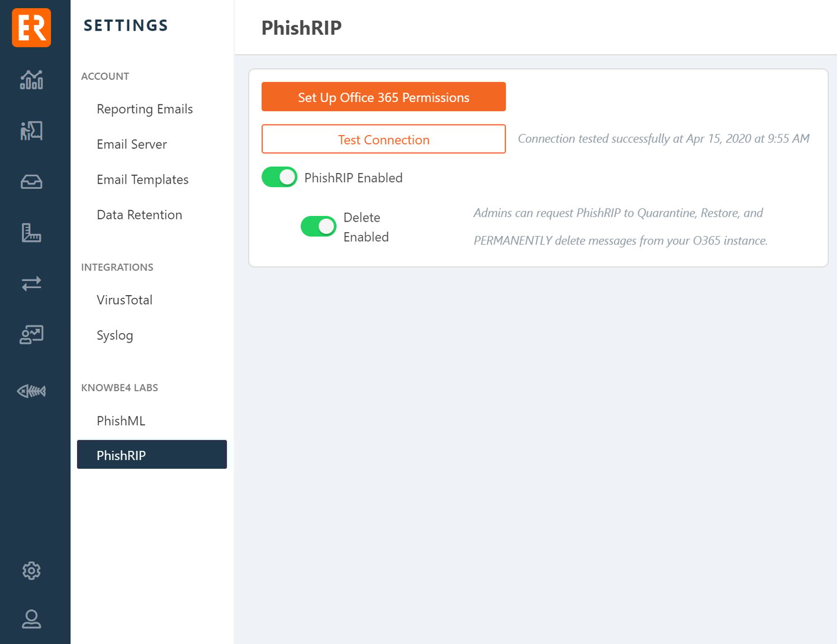Screen dimensions: 837x644
Task: Select the user training icon in the sidebar
Action: pyautogui.click(x=31, y=335)
